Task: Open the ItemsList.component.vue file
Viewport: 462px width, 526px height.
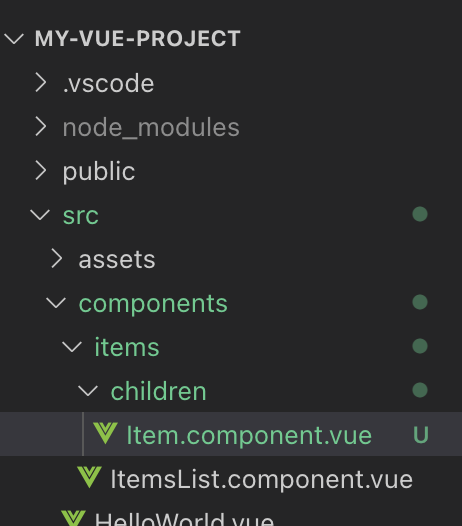Action: point(262,479)
